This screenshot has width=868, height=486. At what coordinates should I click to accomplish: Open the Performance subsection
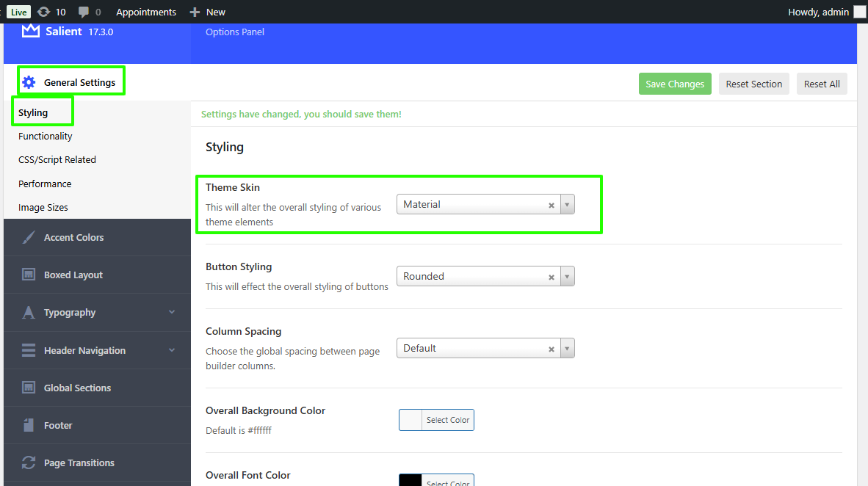pyautogui.click(x=45, y=184)
